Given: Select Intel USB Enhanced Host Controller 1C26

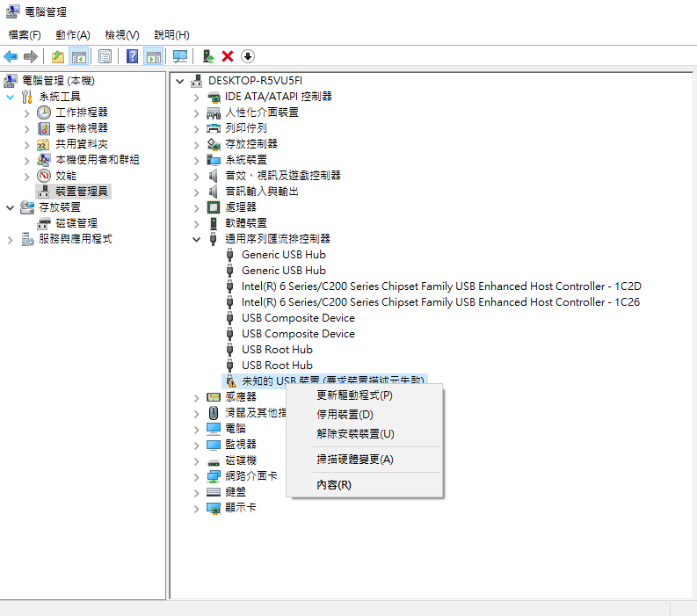Looking at the screenshot, I should pyautogui.click(x=440, y=302).
